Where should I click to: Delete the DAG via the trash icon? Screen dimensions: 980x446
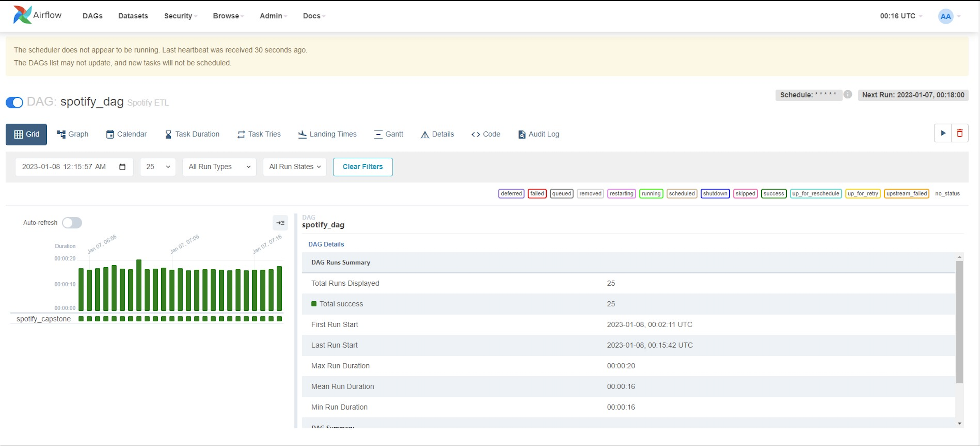pos(960,133)
